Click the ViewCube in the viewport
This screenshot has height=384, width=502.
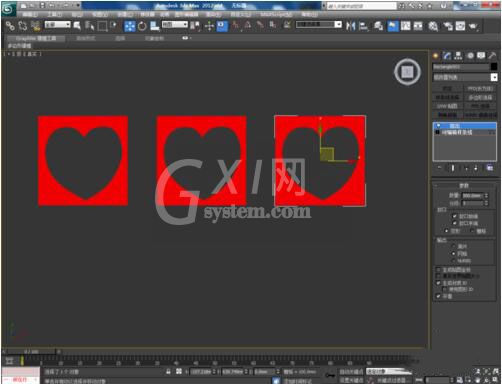tap(407, 72)
